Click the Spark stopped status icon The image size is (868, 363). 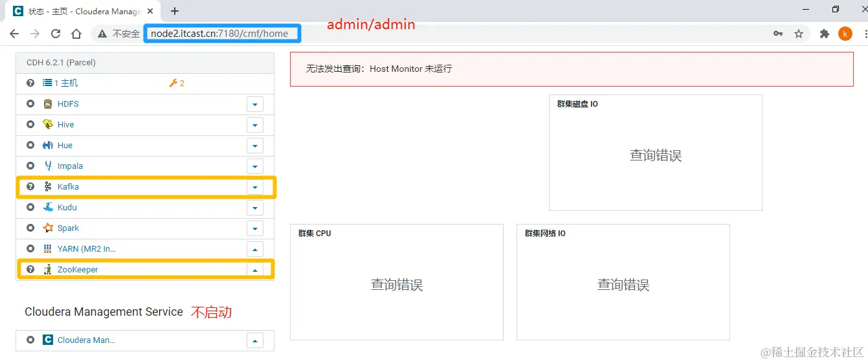(30, 228)
